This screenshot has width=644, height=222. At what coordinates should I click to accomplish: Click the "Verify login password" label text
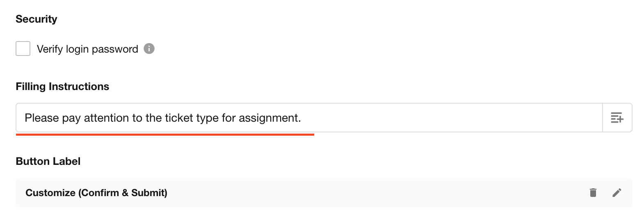87,49
